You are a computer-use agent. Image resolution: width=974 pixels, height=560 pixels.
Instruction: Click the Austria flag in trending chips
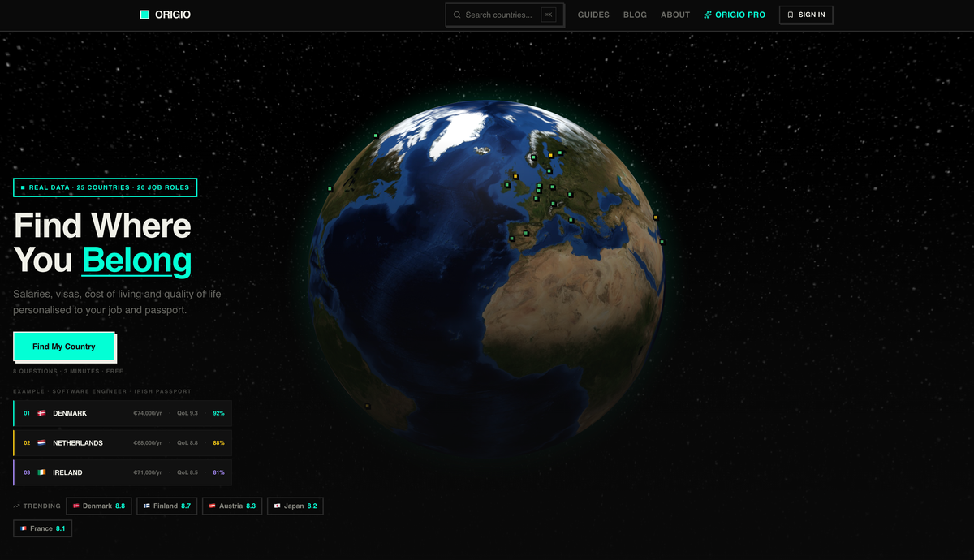(x=213, y=506)
